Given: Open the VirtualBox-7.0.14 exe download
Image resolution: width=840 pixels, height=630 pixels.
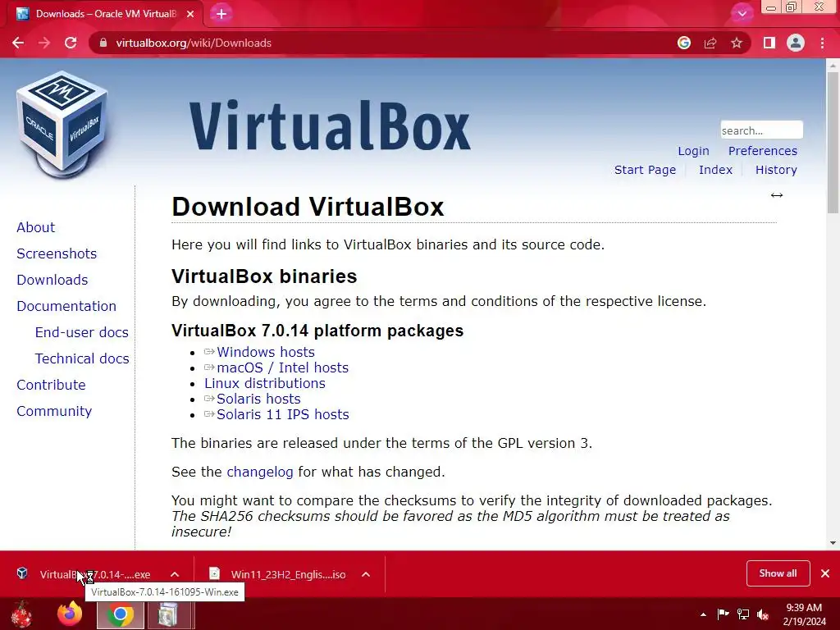Looking at the screenshot, I should [95, 574].
